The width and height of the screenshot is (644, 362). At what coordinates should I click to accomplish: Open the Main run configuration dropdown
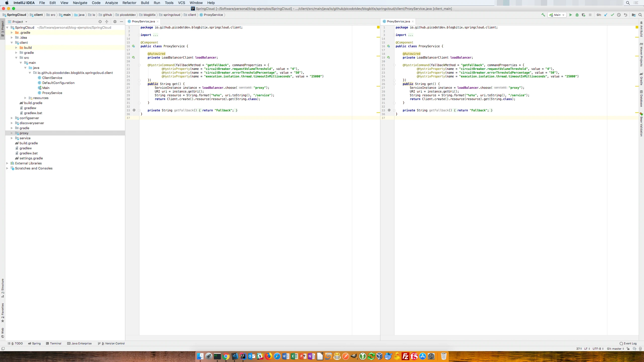pos(557,15)
